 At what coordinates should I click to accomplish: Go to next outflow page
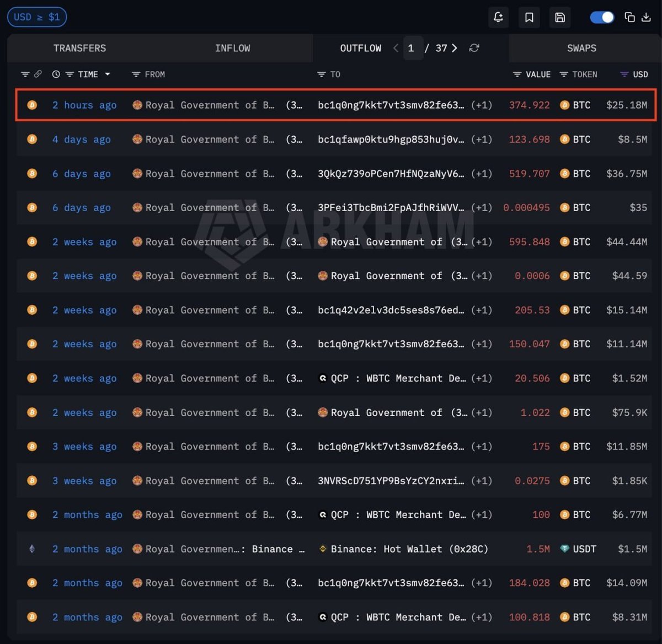[x=455, y=49]
